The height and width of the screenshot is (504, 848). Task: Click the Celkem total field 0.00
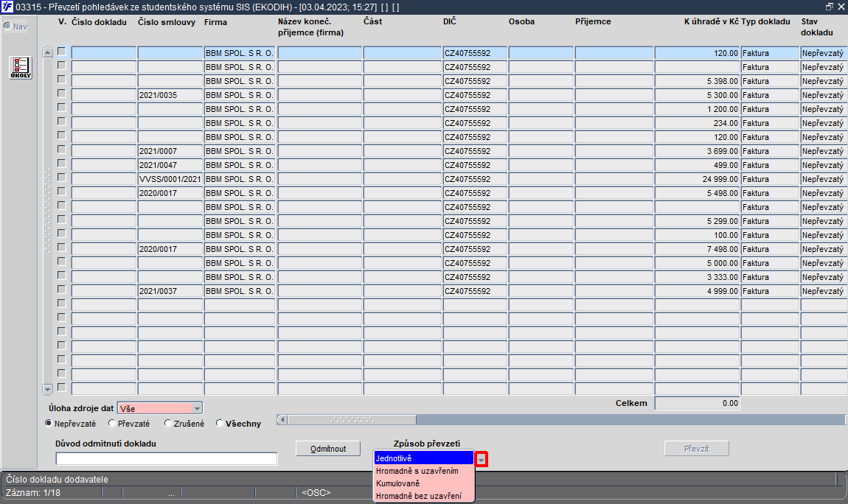tap(697, 403)
